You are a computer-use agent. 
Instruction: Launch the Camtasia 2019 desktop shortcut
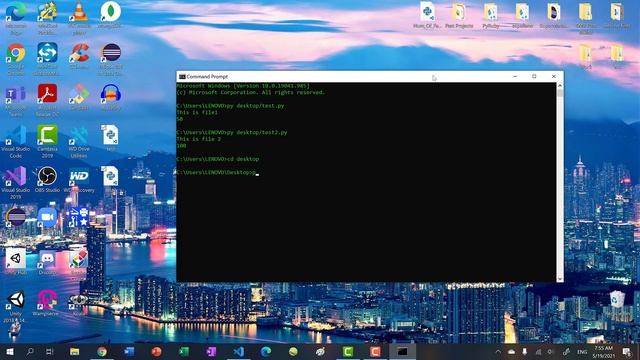coord(47,141)
